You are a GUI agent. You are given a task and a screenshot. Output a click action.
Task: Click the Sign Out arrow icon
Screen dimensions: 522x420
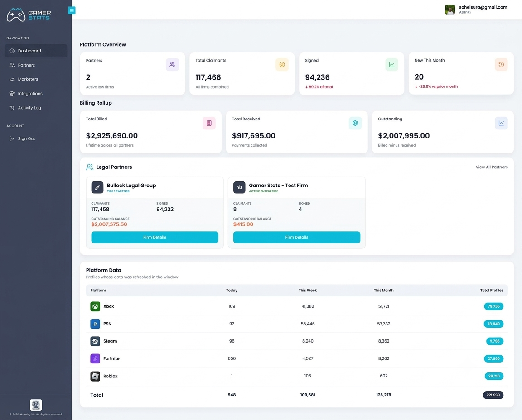pyautogui.click(x=12, y=138)
